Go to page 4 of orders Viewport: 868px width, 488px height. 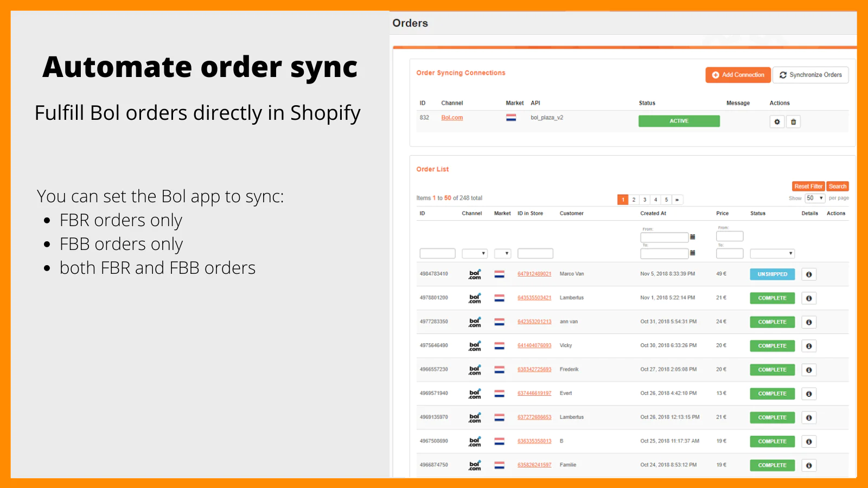coord(655,200)
